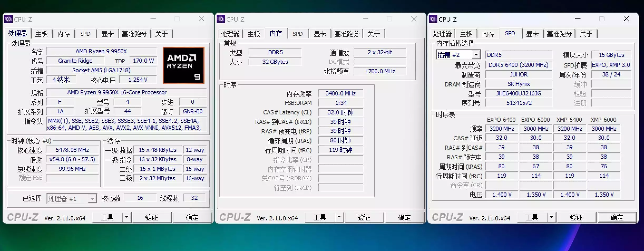Click CPU-Z app icon in right window title bar
This screenshot has height=251, width=644.
(x=433, y=19)
